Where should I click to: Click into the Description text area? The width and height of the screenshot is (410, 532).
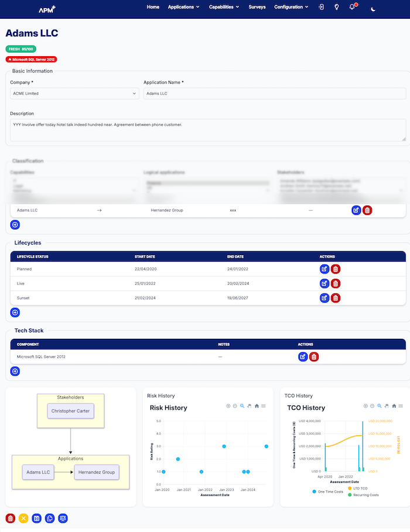[208, 130]
